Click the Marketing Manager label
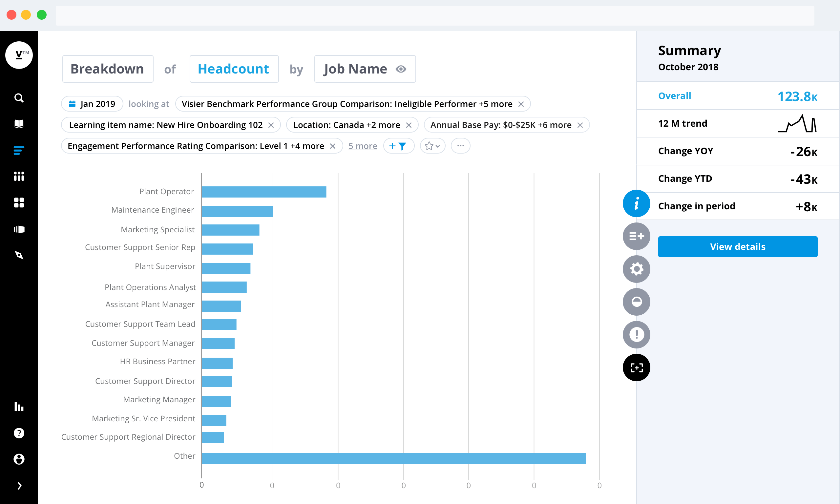Screen dimensions: 840x504 (x=159, y=399)
